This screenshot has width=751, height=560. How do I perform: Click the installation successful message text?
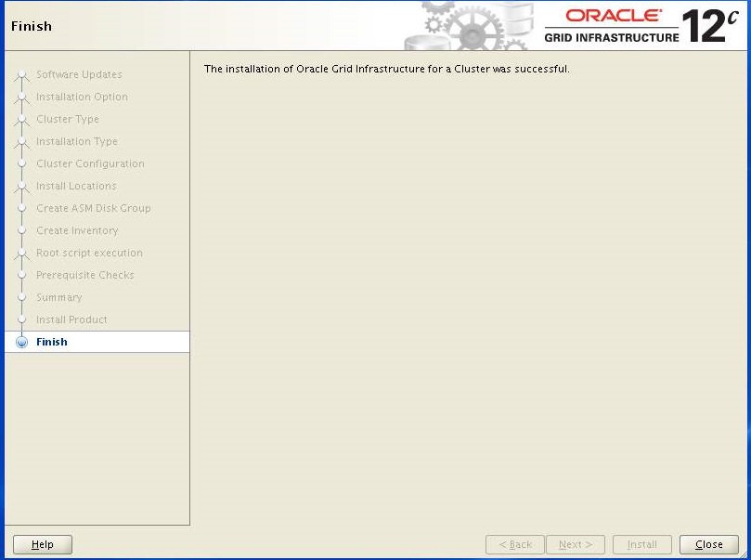386,69
